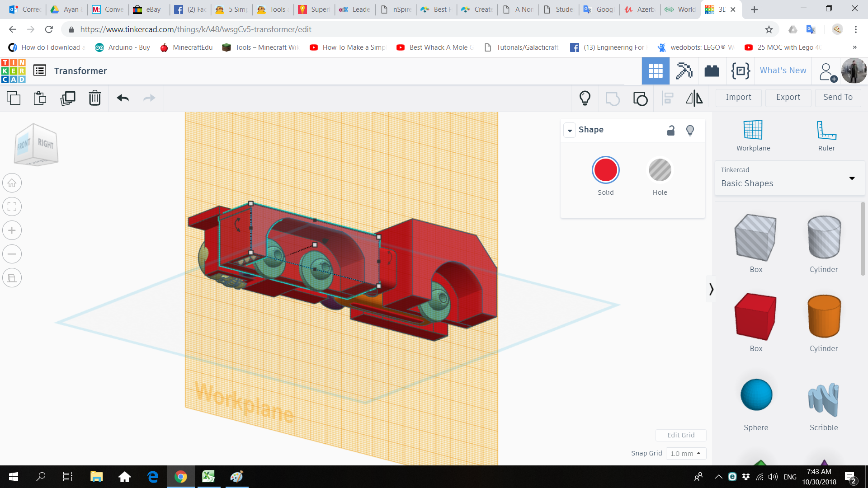The image size is (868, 488).
Task: Open the Snap Grid dropdown
Action: click(x=685, y=453)
